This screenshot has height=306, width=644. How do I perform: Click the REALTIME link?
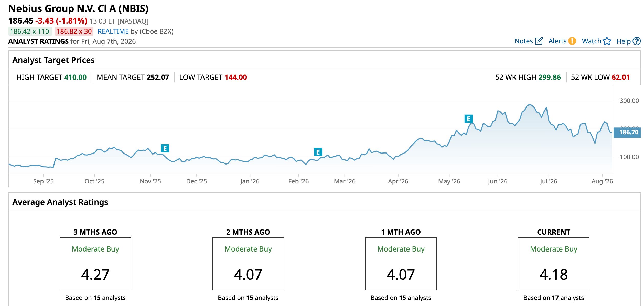tap(113, 31)
